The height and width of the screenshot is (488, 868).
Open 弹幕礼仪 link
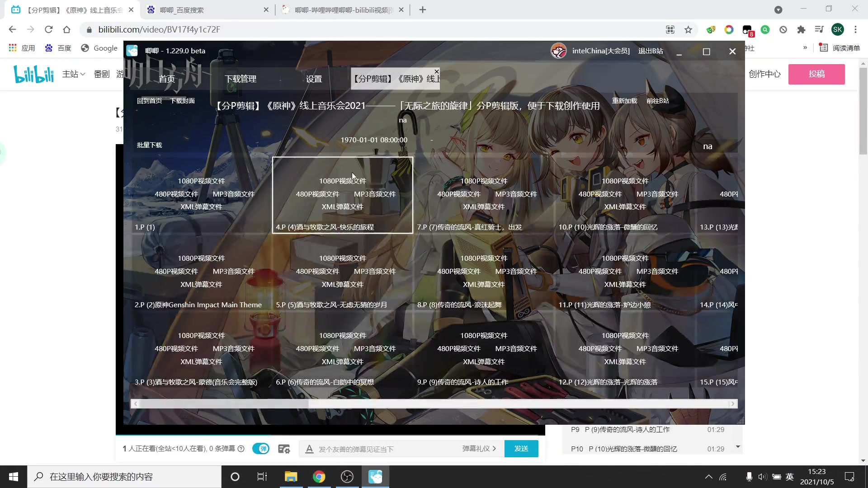click(x=479, y=449)
